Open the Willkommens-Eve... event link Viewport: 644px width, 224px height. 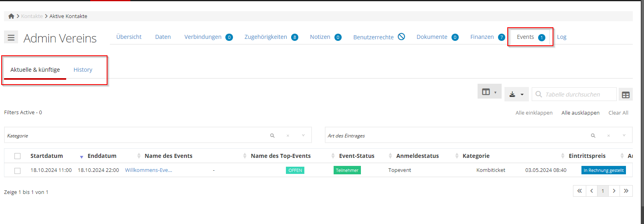(148, 170)
